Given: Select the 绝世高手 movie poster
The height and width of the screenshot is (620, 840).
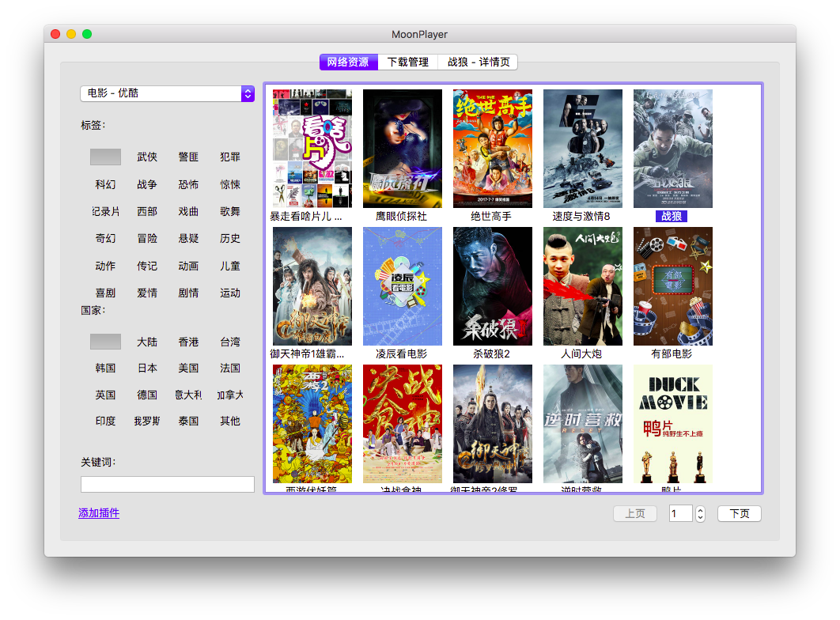Looking at the screenshot, I should click(492, 149).
